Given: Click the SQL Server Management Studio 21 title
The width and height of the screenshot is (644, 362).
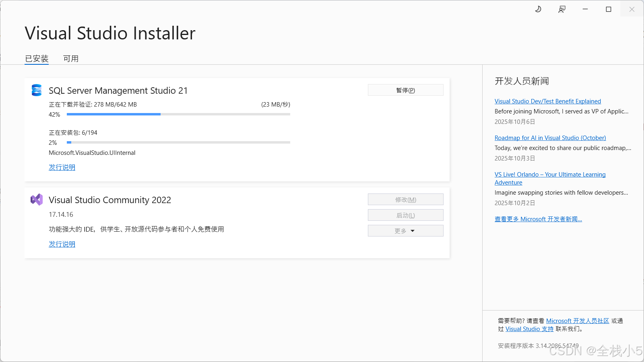Looking at the screenshot, I should (118, 90).
